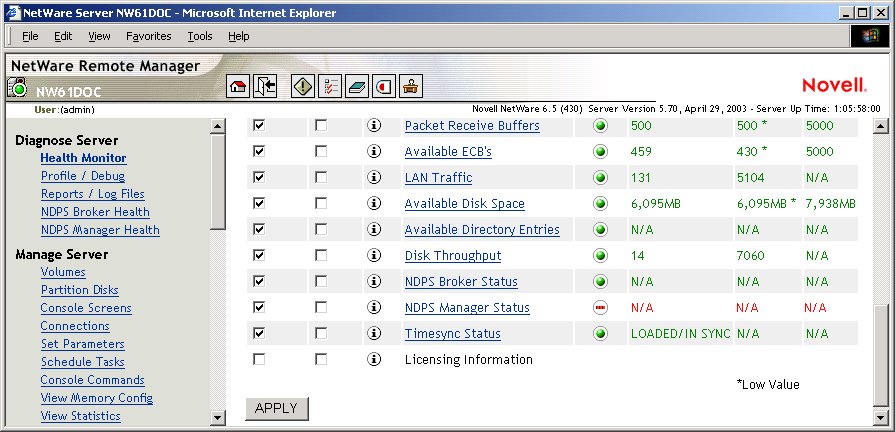The height and width of the screenshot is (432, 895).
Task: Click the desk operator toolbar icon
Action: click(x=411, y=86)
